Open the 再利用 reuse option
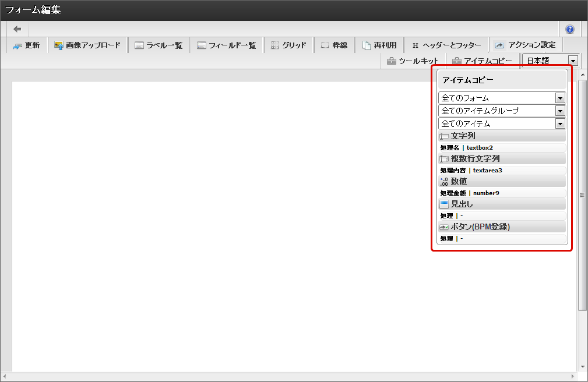Image resolution: width=588 pixels, height=382 pixels. [379, 45]
